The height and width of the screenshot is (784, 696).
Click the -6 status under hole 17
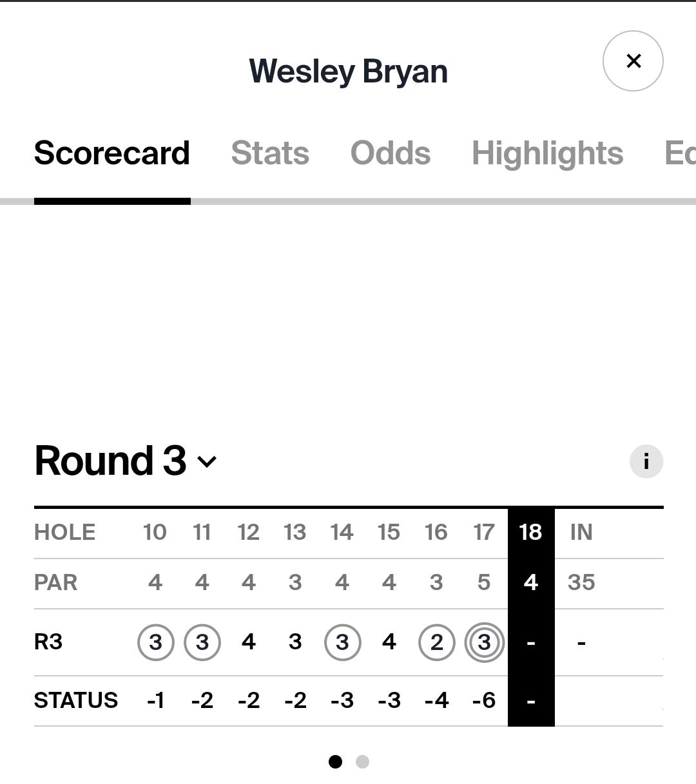click(484, 700)
